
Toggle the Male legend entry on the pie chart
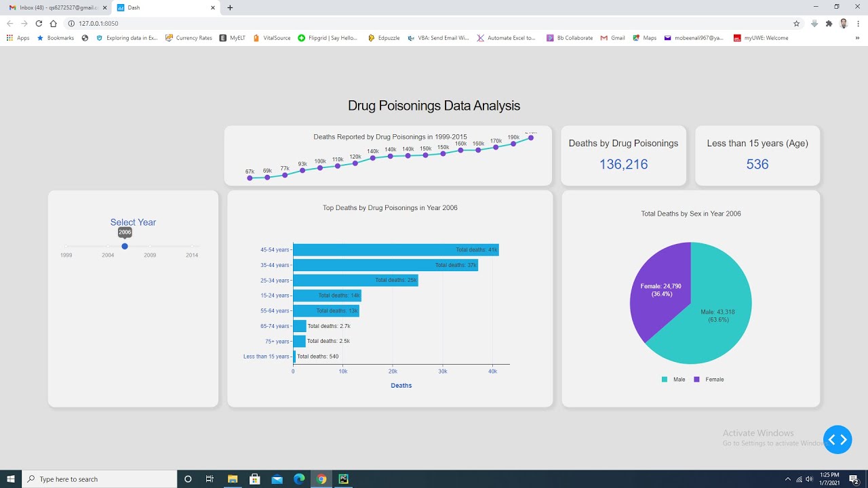coord(675,380)
